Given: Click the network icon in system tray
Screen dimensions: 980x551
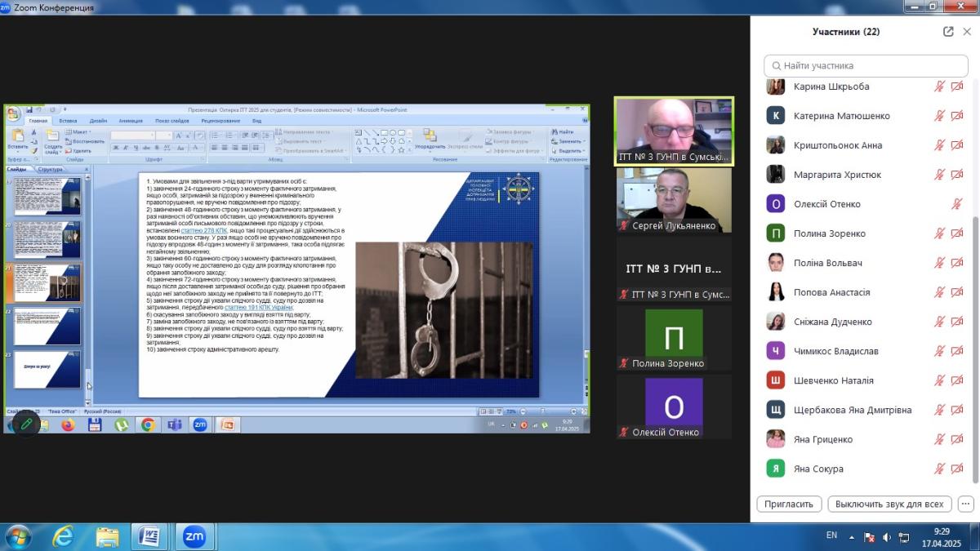Looking at the screenshot, I should 903,536.
